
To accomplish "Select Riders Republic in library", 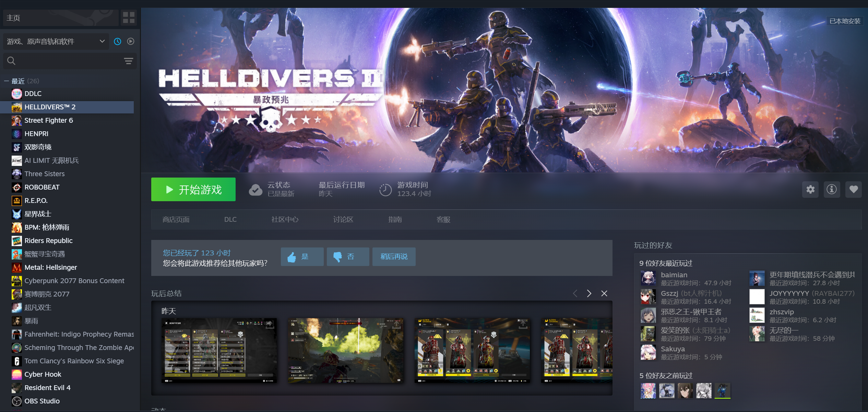I will (x=67, y=241).
